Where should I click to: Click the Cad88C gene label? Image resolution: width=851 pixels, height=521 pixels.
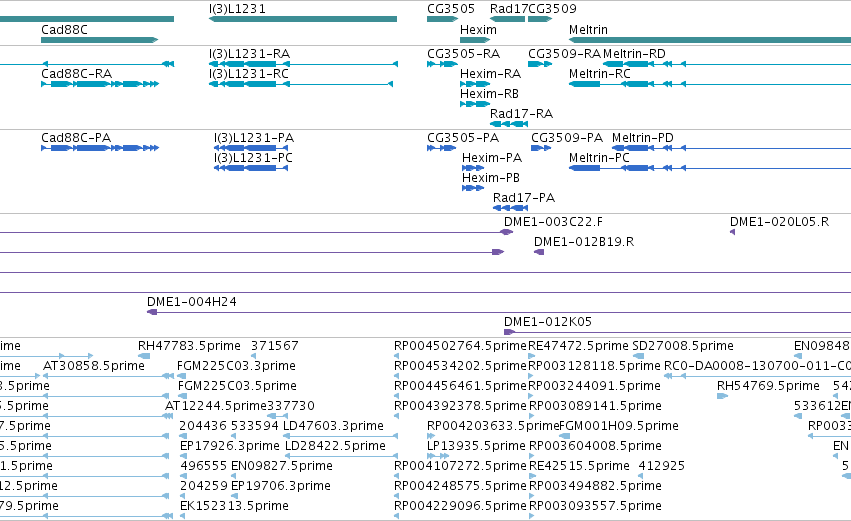[64, 30]
